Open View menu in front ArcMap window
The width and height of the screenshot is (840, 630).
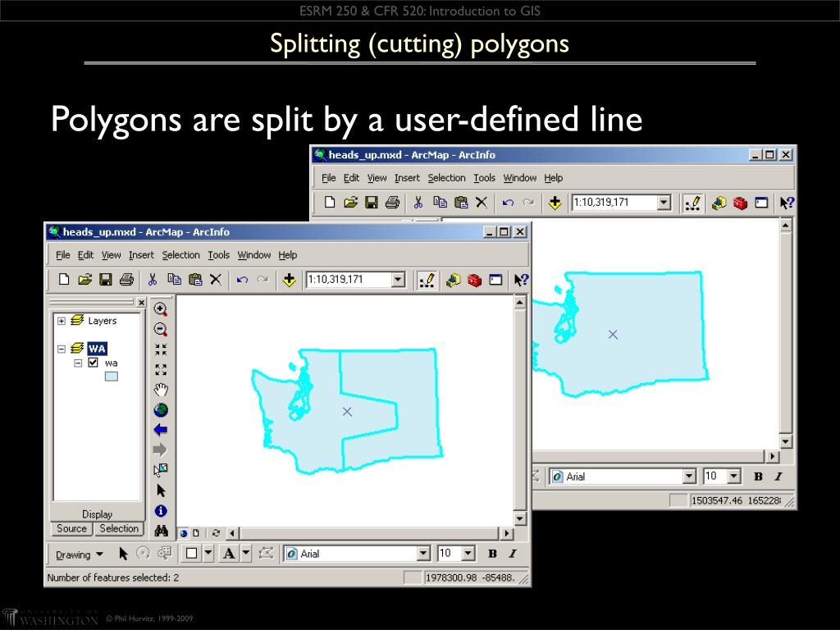click(111, 255)
